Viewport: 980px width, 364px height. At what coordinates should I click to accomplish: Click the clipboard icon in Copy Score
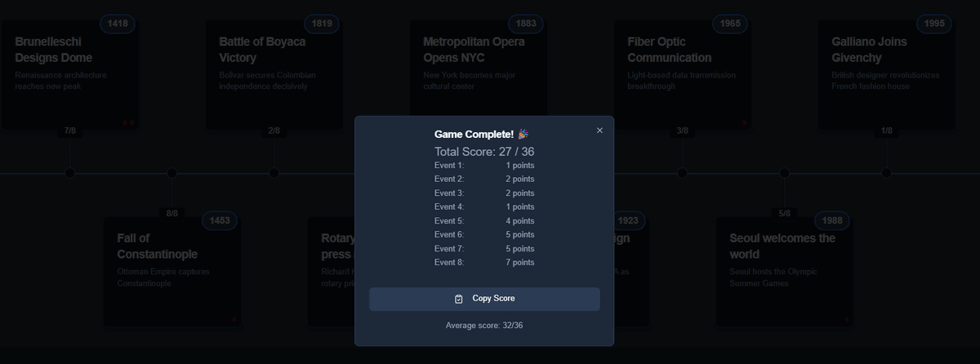[459, 299]
